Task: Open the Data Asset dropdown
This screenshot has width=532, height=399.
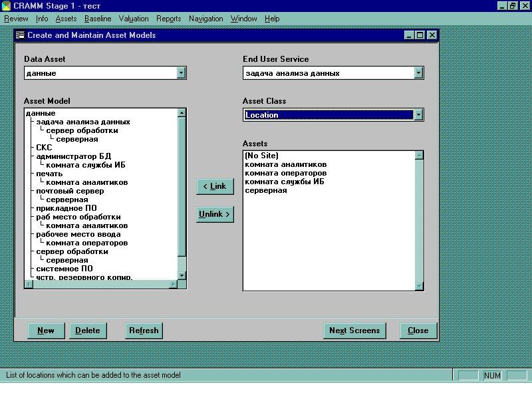Action: (181, 73)
